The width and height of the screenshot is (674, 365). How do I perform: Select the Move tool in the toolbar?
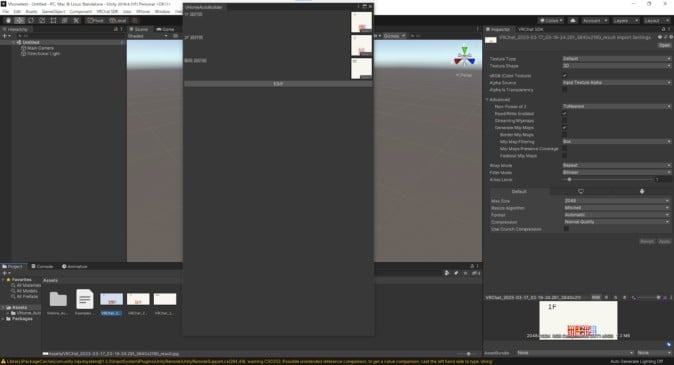point(19,21)
